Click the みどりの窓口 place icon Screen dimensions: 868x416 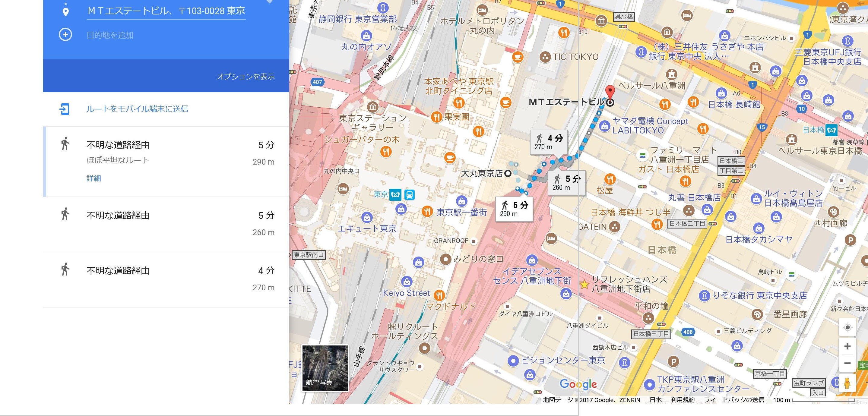(x=446, y=259)
